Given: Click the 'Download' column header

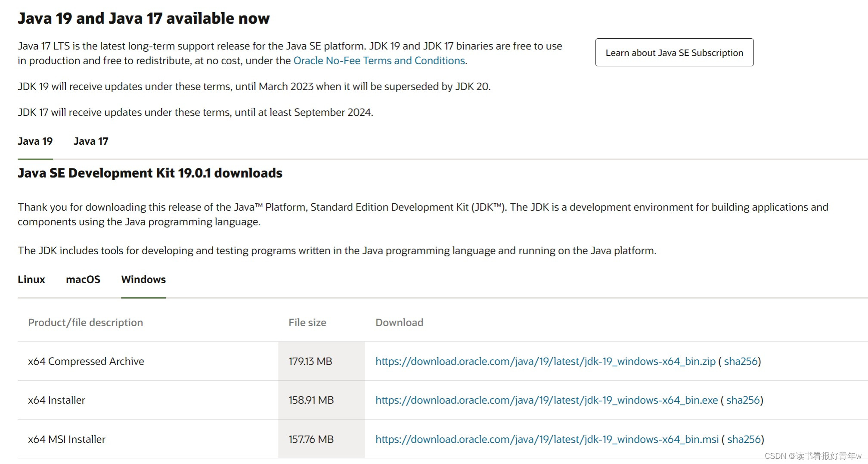Looking at the screenshot, I should [x=400, y=323].
